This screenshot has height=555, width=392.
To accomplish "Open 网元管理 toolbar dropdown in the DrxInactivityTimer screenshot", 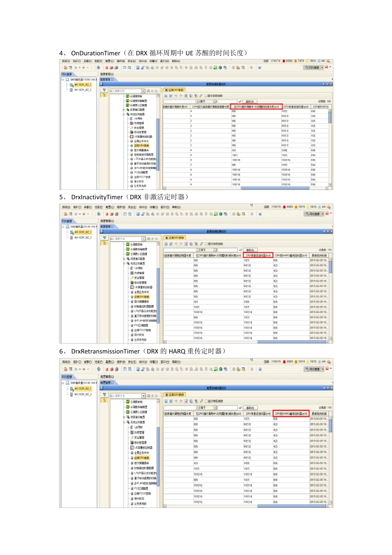I will pos(314,214).
